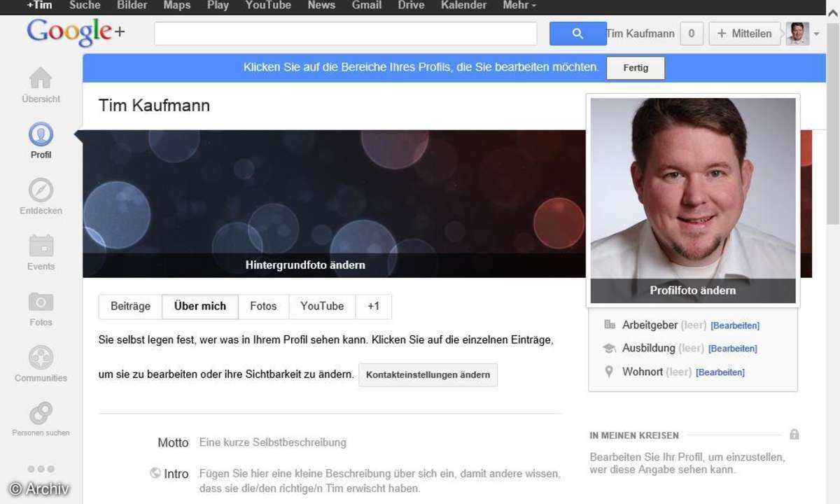Image resolution: width=840 pixels, height=504 pixels.
Task: Click the notifications counter showing 0
Action: pyautogui.click(x=692, y=34)
